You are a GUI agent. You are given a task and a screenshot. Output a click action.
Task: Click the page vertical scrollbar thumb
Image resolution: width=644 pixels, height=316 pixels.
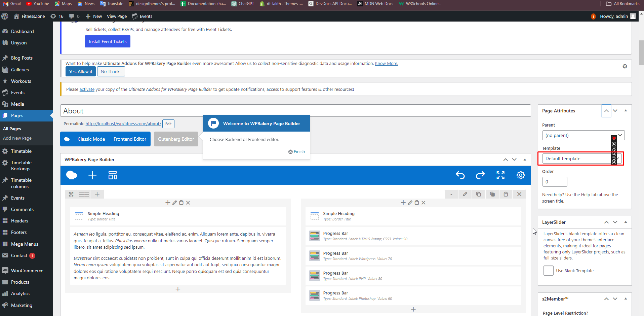641,52
